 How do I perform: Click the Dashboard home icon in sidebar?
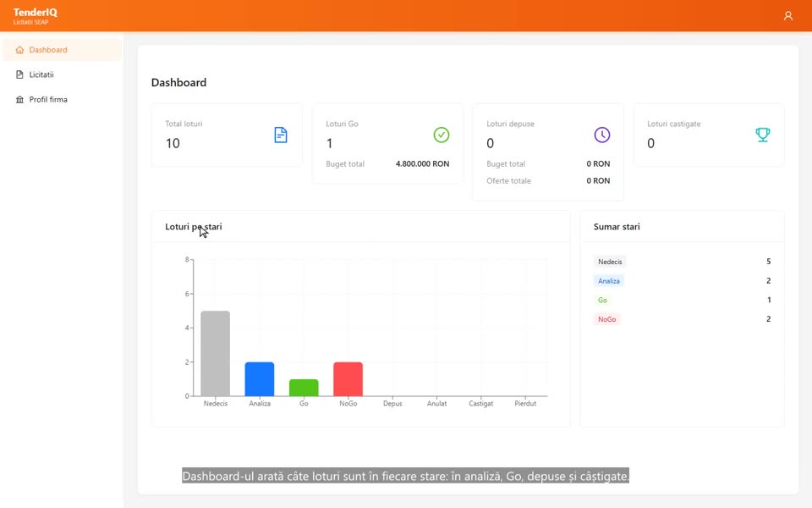coord(19,50)
